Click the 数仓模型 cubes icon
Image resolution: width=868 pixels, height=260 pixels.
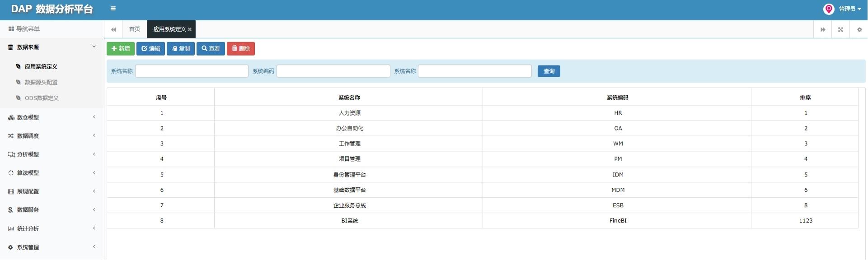click(x=11, y=118)
